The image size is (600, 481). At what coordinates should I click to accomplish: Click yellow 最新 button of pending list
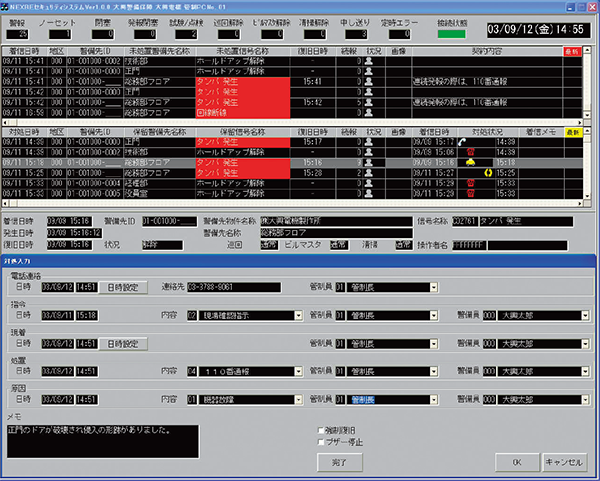coord(573,132)
